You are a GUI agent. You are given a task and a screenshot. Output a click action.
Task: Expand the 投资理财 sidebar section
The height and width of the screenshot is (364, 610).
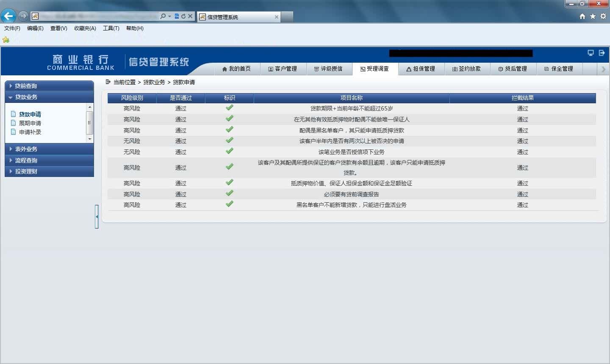pyautogui.click(x=49, y=171)
